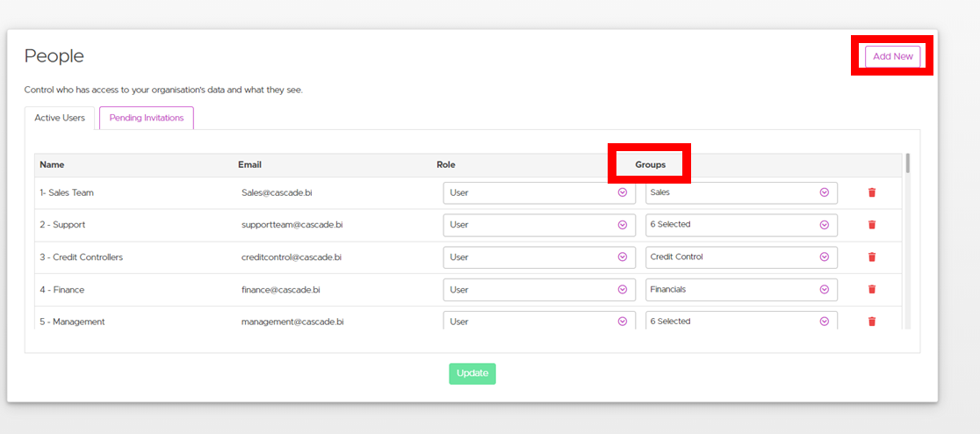
Task: Open Role dropdown for 5 - Management
Action: [538, 321]
